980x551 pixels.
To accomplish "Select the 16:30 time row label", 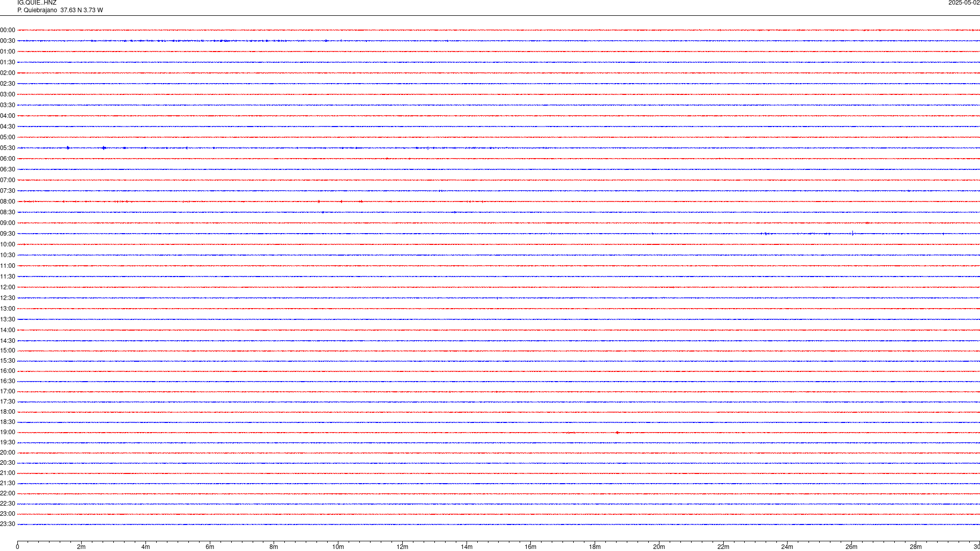I will (8, 381).
